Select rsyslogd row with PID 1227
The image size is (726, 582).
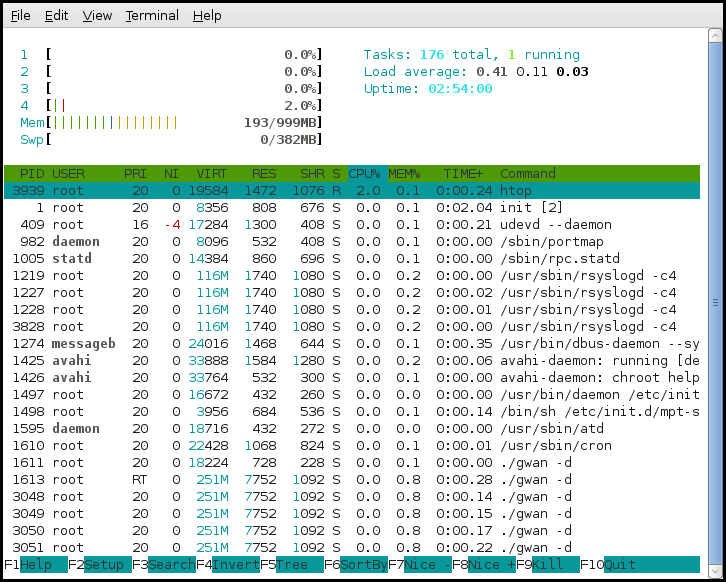[x=352, y=293]
